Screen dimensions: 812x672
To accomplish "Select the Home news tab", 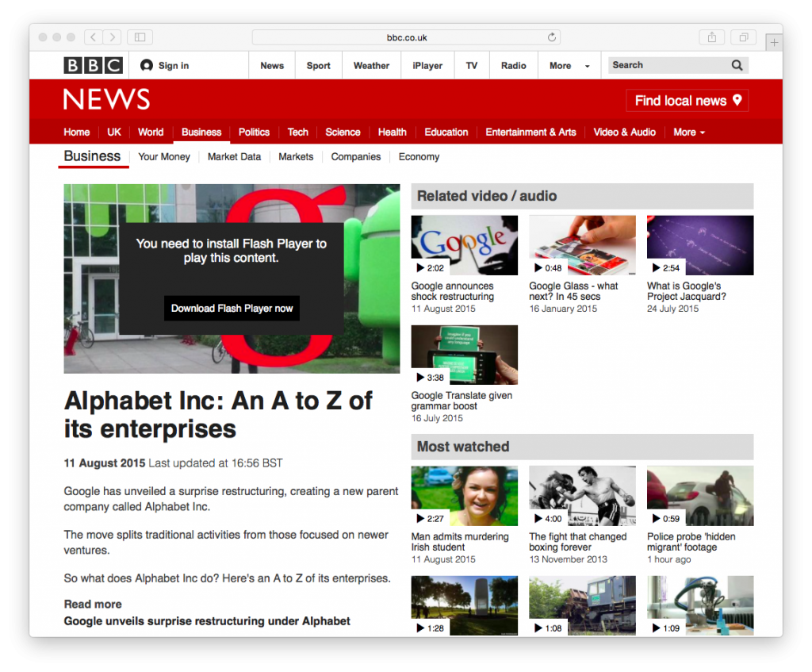I will 77,132.
